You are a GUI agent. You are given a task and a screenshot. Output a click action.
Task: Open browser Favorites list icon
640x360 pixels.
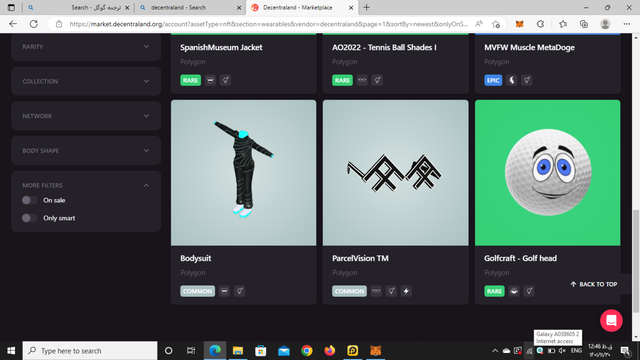[563, 24]
